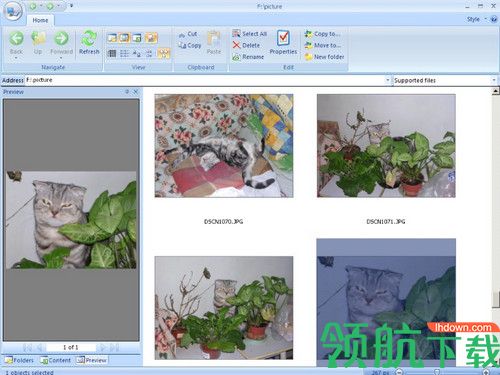The image size is (500, 375).
Task: Toggle the highlighted thumbnails view icon in View bottom row
Action: point(164,53)
